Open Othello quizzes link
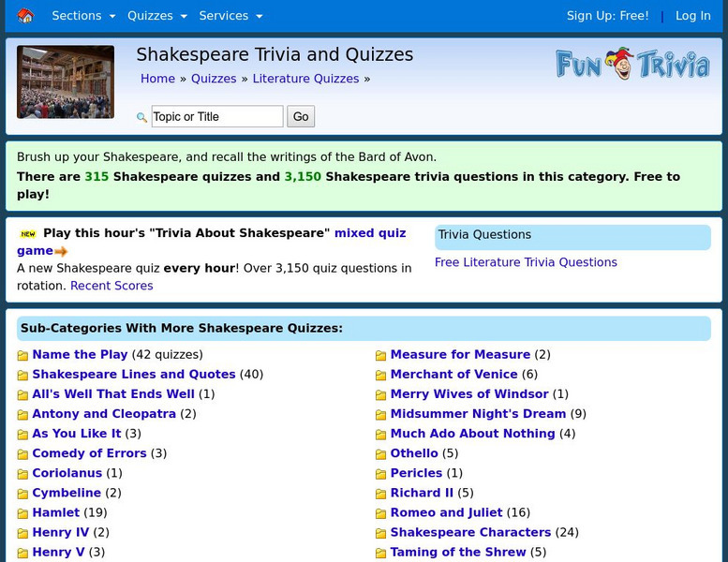The image size is (728, 562). [414, 453]
